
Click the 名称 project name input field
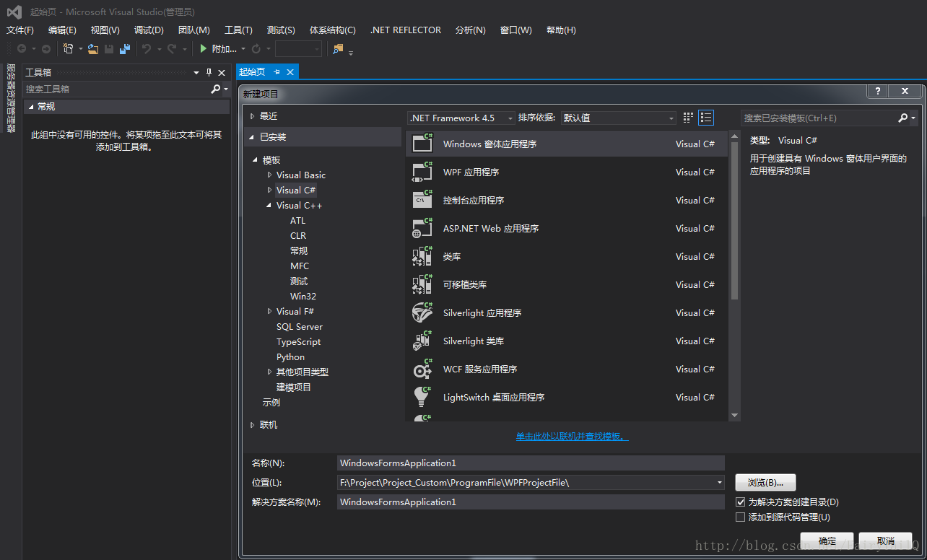pos(531,463)
